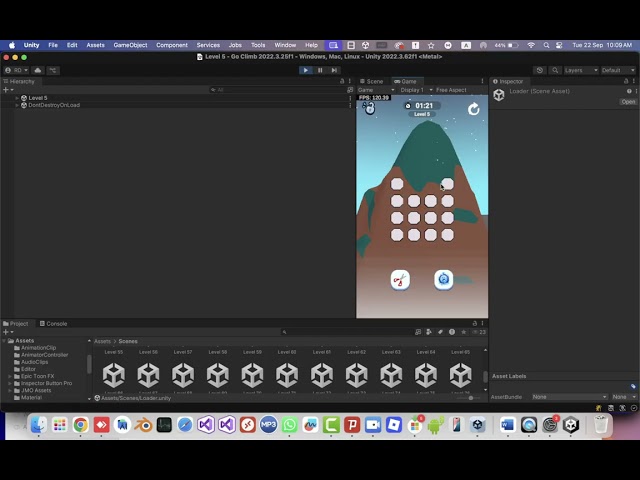Open the GameObject menu
Screen dimensions: 640x480
[130, 45]
